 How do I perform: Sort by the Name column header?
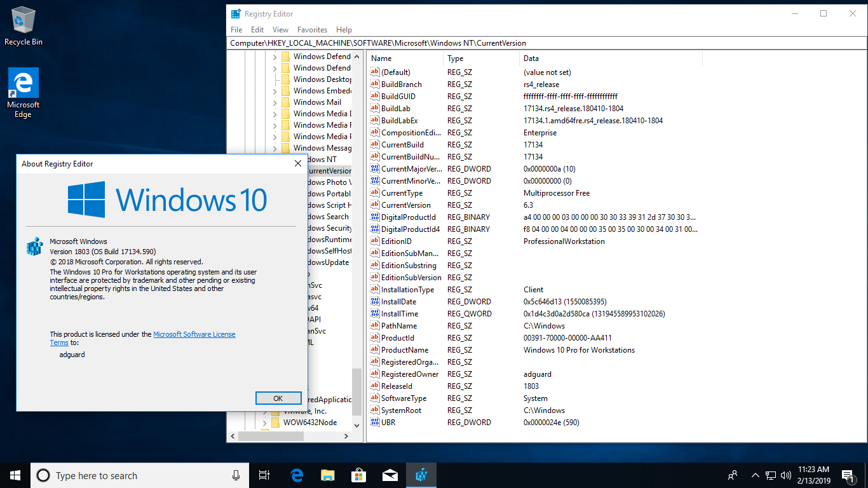[405, 58]
